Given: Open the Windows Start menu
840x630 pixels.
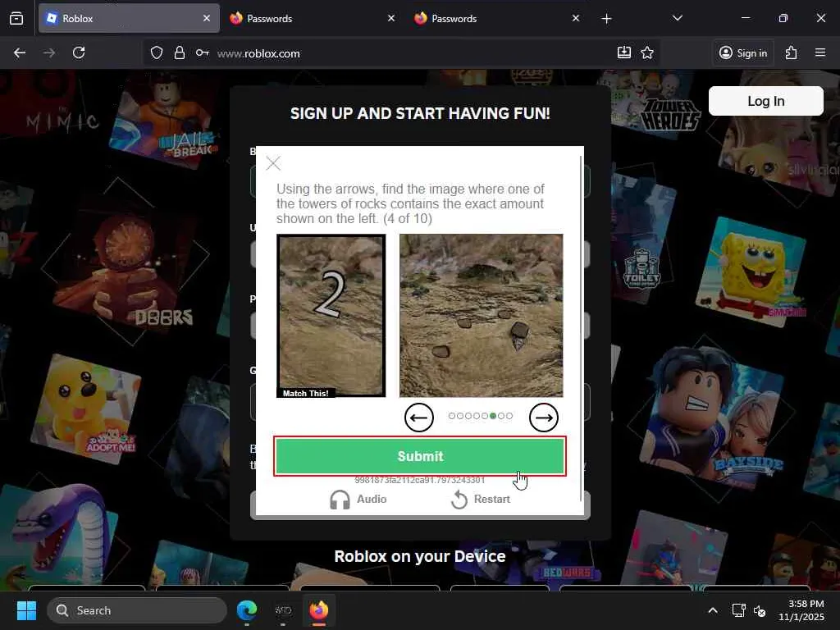Looking at the screenshot, I should [26, 610].
